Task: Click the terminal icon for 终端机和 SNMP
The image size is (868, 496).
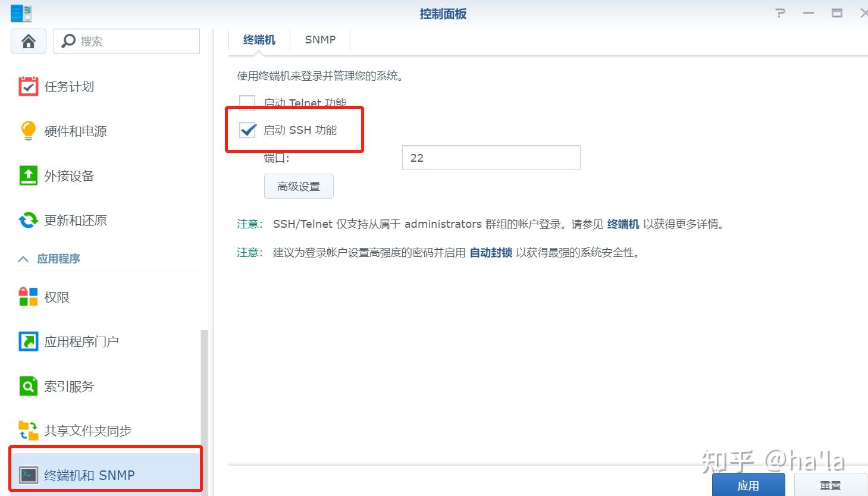Action: (x=28, y=475)
